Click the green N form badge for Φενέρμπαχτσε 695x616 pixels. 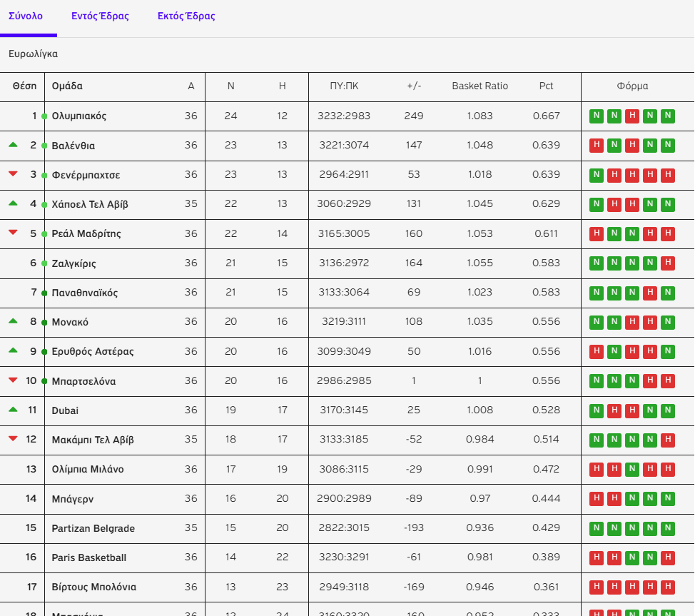[596, 175]
